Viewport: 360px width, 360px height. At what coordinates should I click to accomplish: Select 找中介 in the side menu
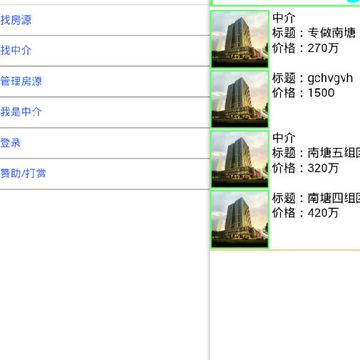105,51
